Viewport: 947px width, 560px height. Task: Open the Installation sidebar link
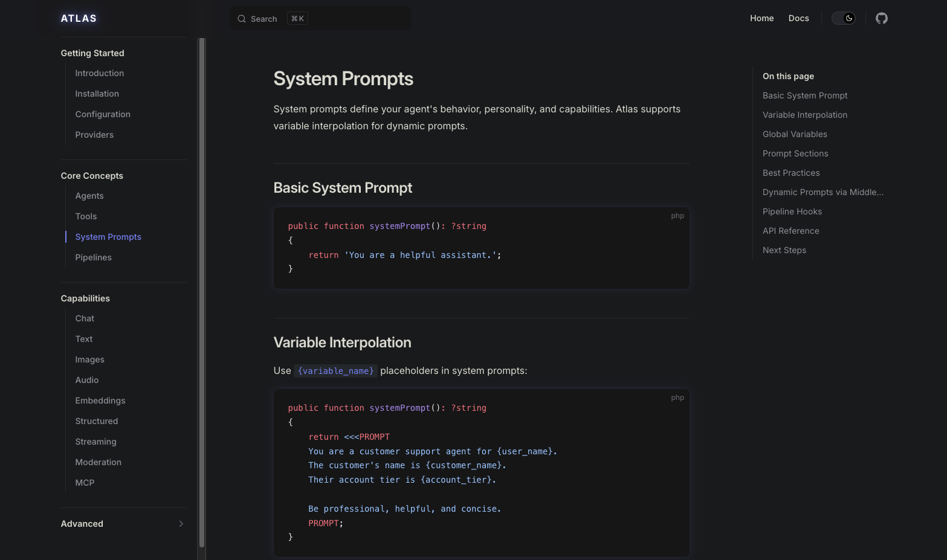tap(97, 94)
